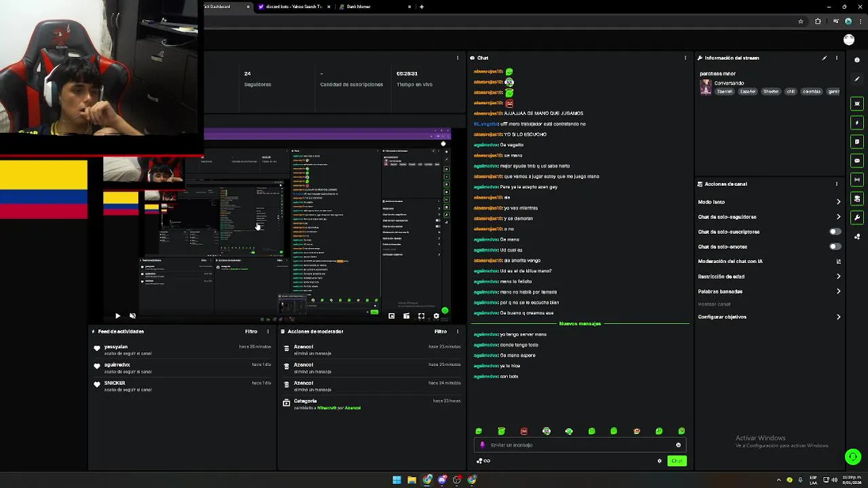Toggle stream preview widget in sidebar
The image size is (868, 488).
coord(857,104)
